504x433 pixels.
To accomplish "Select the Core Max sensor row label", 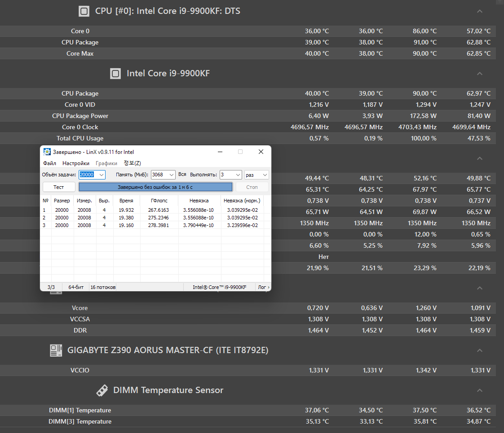I will tap(80, 53).
